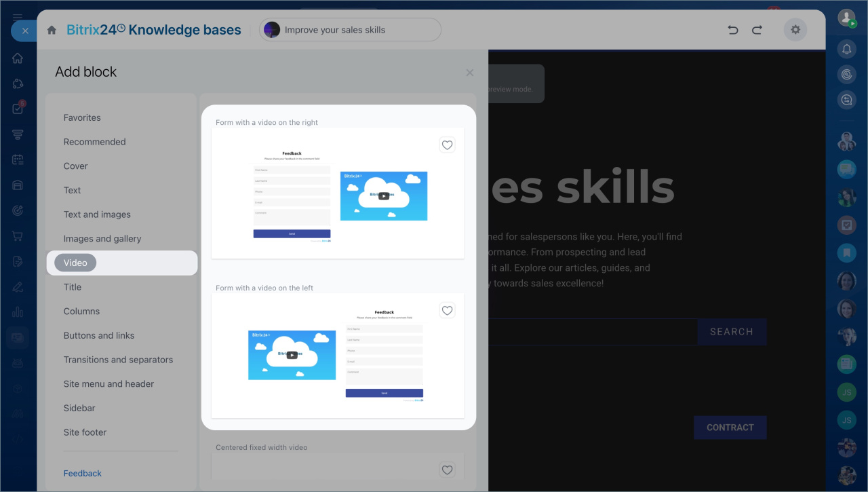The image size is (868, 492).
Task: Open the Transitions and separators category
Action: pos(118,360)
